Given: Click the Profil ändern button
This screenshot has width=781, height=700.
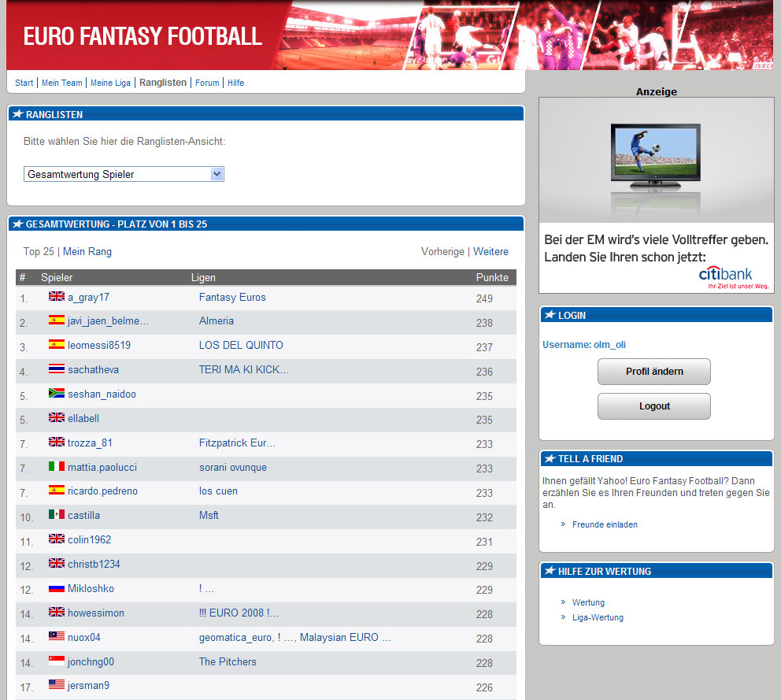Looking at the screenshot, I should (x=654, y=372).
